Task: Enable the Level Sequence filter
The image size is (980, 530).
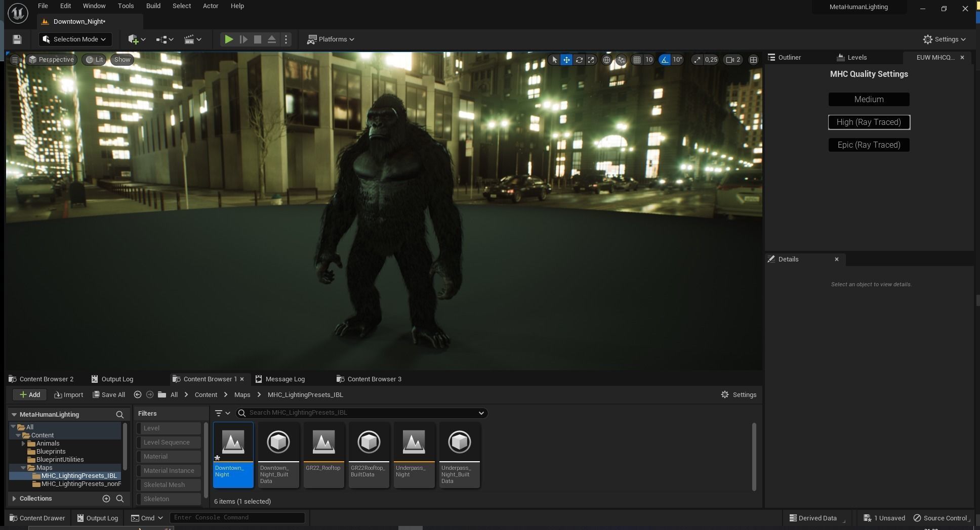Action: [x=169, y=443]
